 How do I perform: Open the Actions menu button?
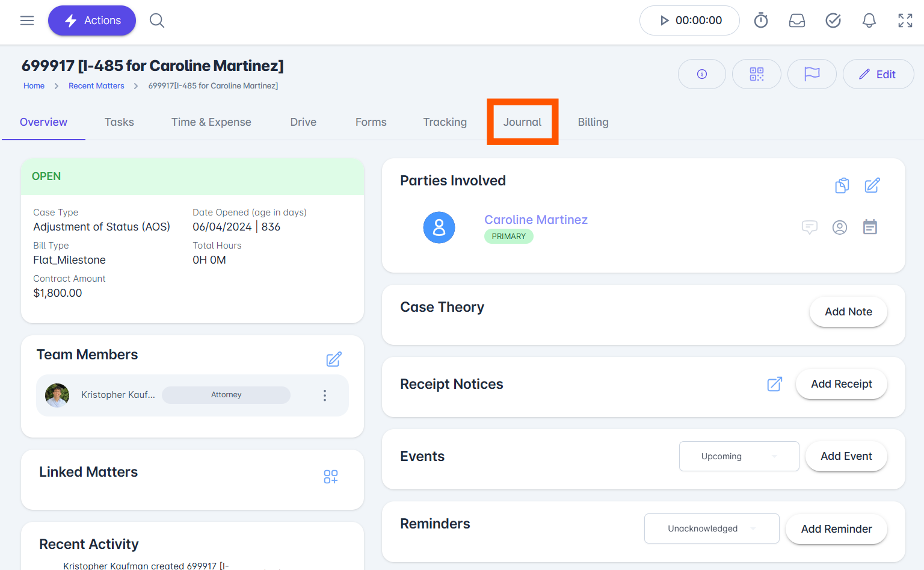click(92, 20)
